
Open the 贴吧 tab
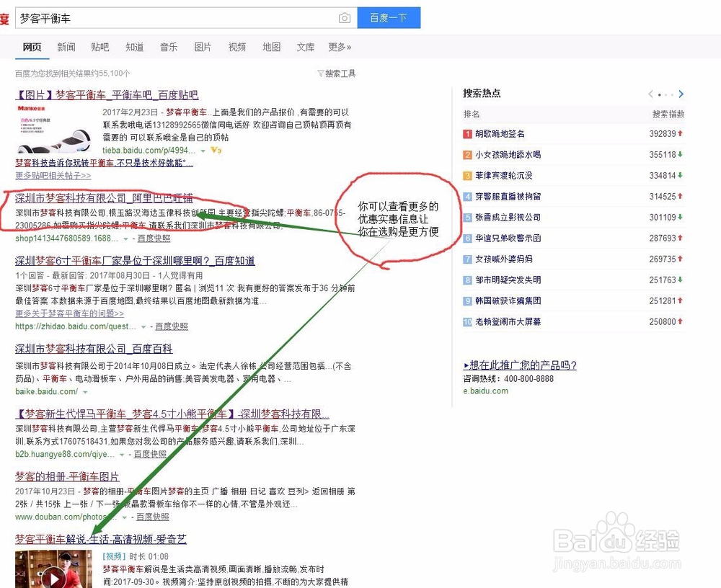(x=99, y=47)
